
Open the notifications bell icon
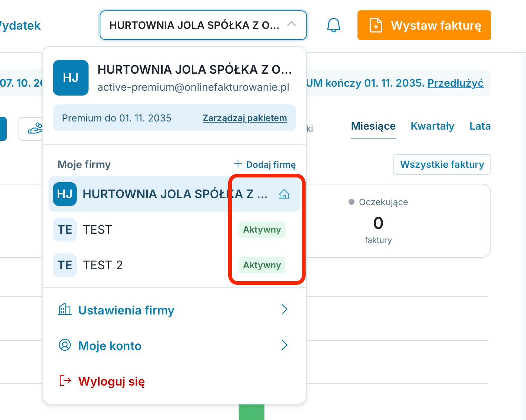(x=333, y=25)
